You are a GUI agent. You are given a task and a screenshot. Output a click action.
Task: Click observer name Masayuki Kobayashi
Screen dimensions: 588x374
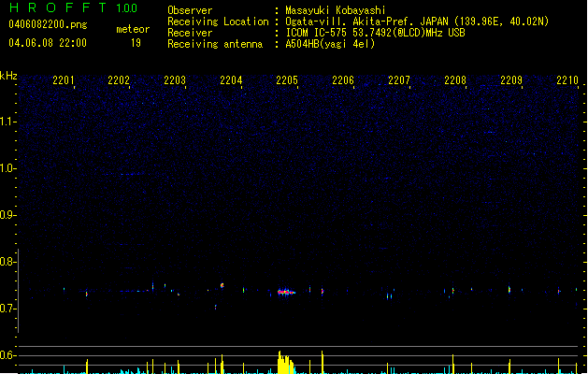tap(336, 10)
